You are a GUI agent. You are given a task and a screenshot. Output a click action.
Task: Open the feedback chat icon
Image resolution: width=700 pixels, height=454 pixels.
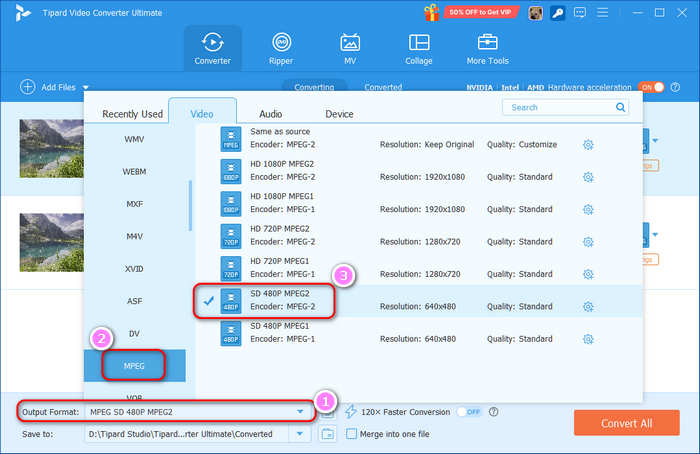coord(579,12)
